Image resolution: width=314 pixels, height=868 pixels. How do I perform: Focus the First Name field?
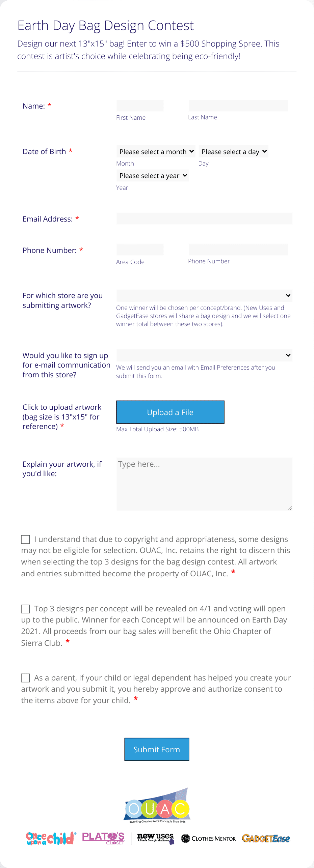click(x=140, y=106)
